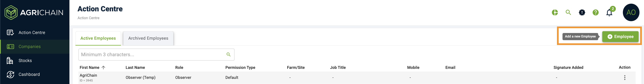Open the help question mark icon
The height and width of the screenshot is (84, 644).
(596, 12)
